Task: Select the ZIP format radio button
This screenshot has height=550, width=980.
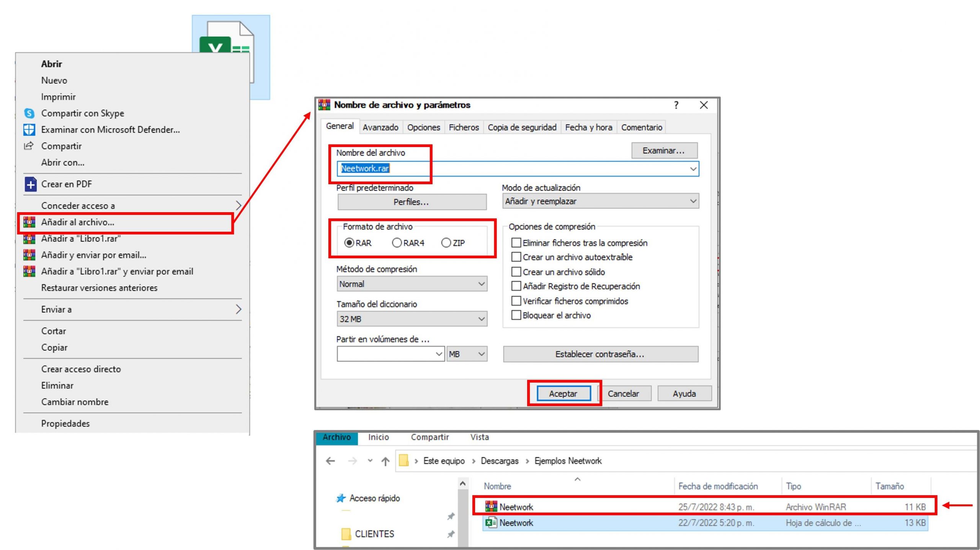Action: pos(446,243)
